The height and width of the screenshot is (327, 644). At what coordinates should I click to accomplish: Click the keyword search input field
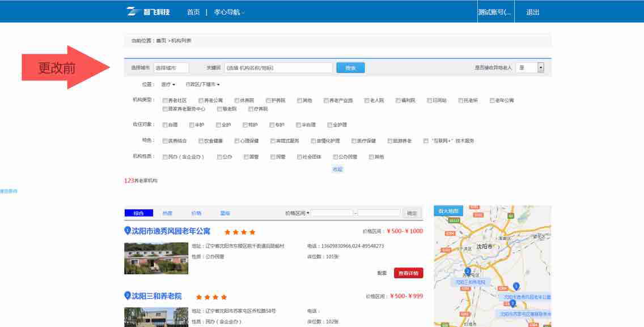click(x=278, y=68)
